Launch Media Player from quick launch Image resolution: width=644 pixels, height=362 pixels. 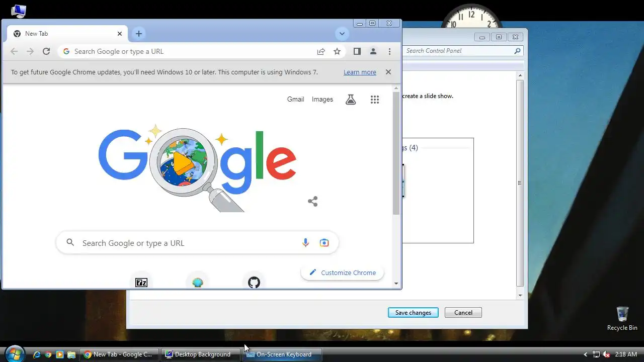(60, 354)
